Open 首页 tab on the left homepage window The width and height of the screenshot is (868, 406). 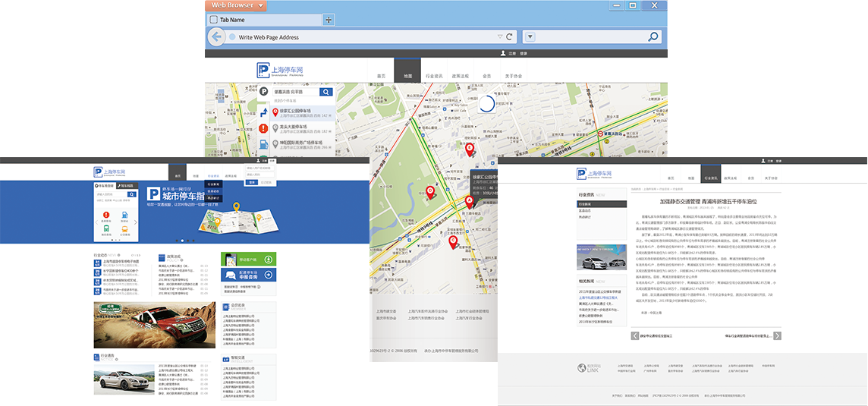[x=178, y=172]
